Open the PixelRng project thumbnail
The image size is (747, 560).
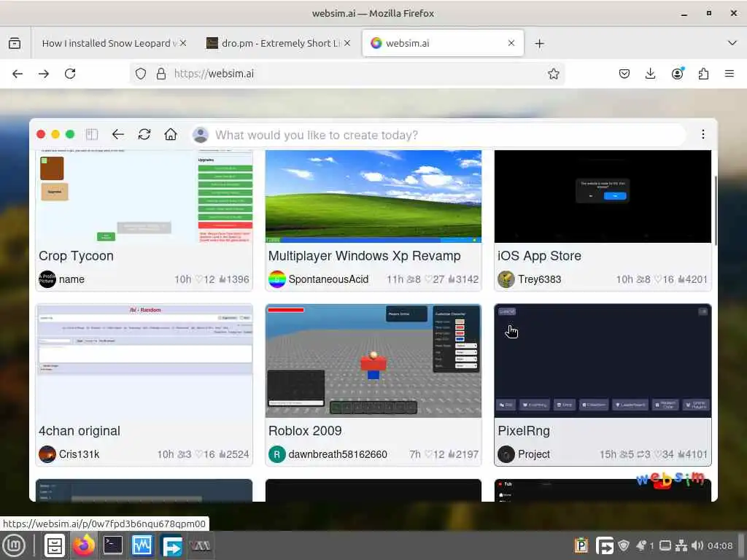pyautogui.click(x=603, y=361)
